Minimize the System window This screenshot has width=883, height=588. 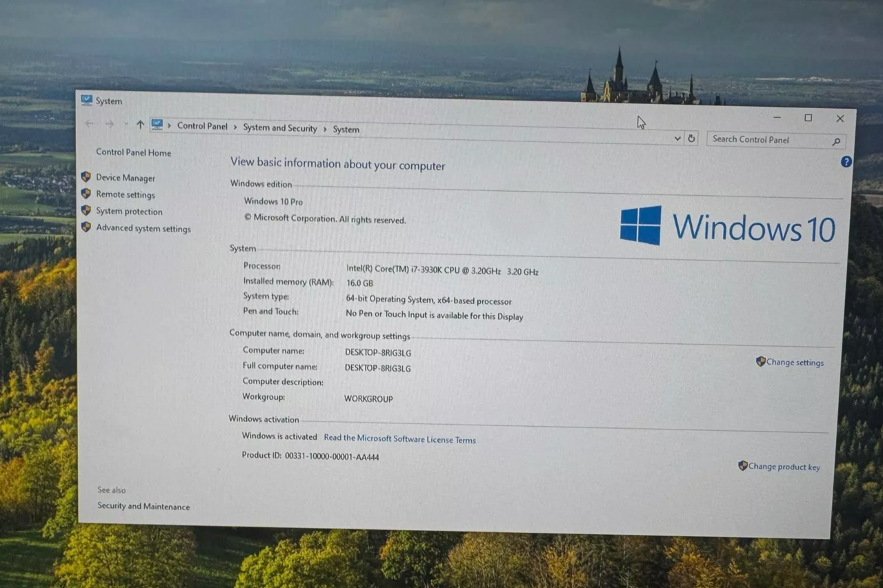(x=777, y=117)
